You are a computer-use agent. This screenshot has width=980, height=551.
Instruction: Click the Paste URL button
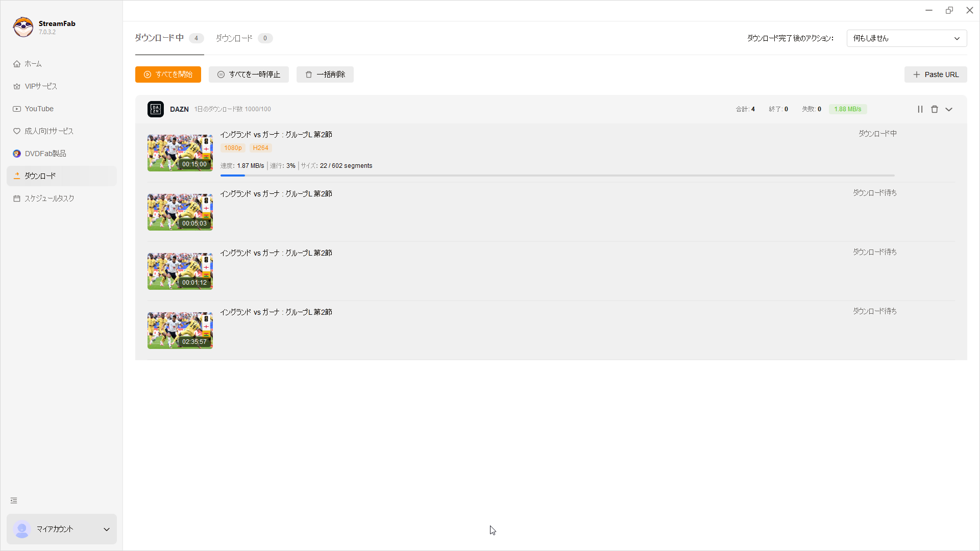tap(936, 74)
